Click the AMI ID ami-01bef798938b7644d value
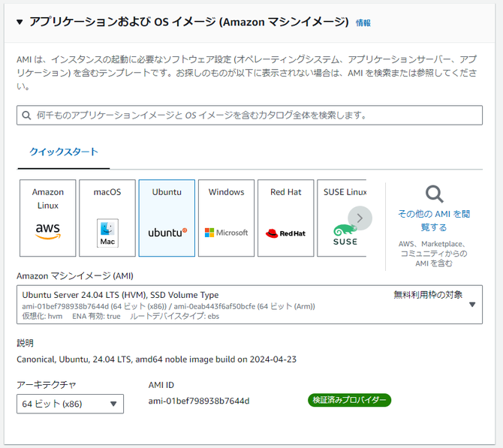The width and height of the screenshot is (503, 448). click(199, 401)
